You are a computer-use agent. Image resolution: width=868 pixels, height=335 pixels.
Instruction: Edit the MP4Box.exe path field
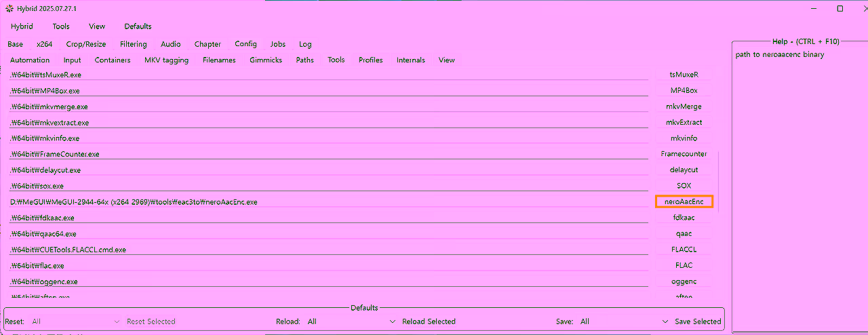[328, 91]
